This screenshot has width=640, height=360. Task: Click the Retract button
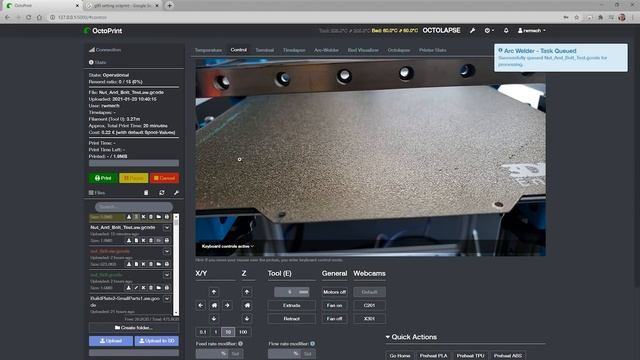291,319
